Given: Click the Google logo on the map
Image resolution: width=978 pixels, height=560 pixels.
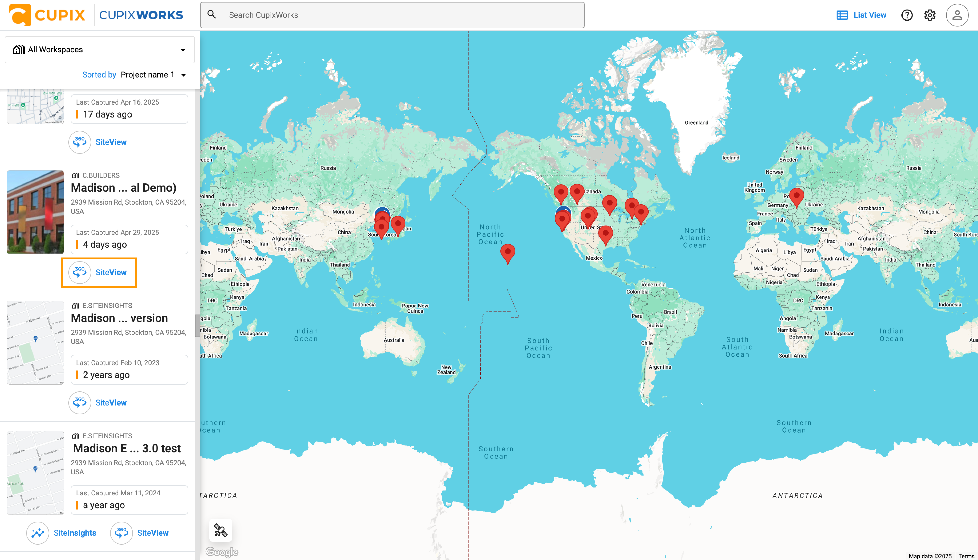Looking at the screenshot, I should pos(222,552).
